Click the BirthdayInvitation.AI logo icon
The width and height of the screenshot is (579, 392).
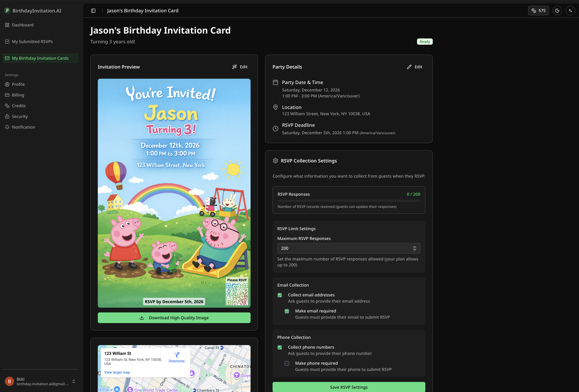point(7,10)
